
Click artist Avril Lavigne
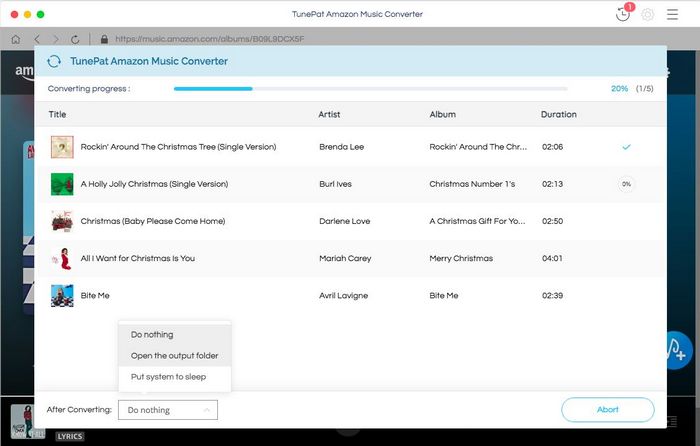click(343, 296)
